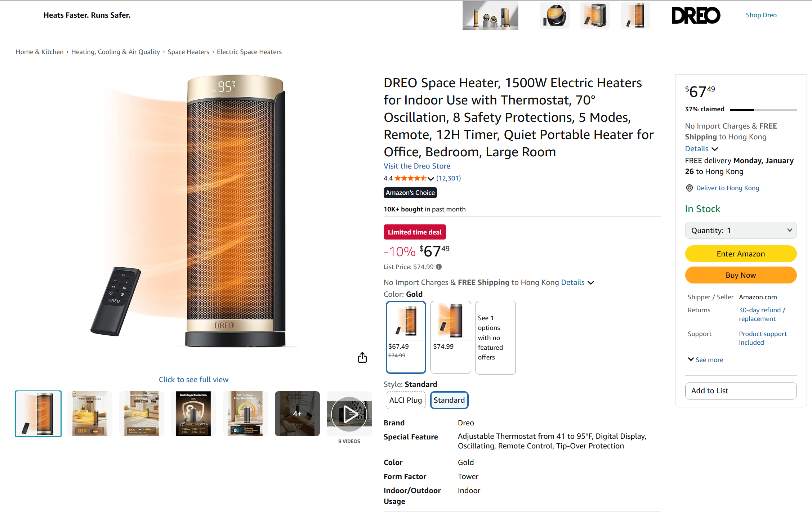This screenshot has height=514, width=812.
Task: Select the Gold $67.49 color swatch
Action: 406,337
